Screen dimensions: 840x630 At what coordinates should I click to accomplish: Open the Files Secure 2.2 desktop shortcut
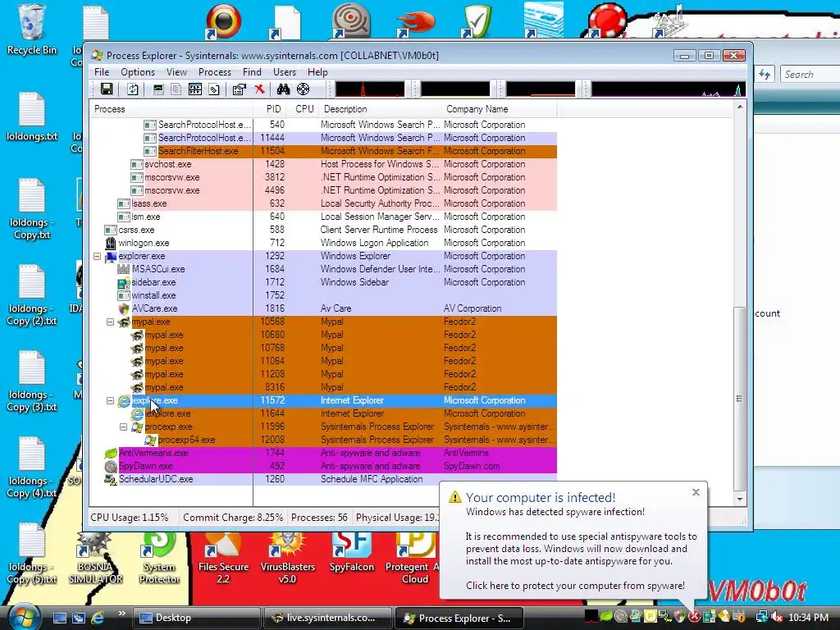223,558
